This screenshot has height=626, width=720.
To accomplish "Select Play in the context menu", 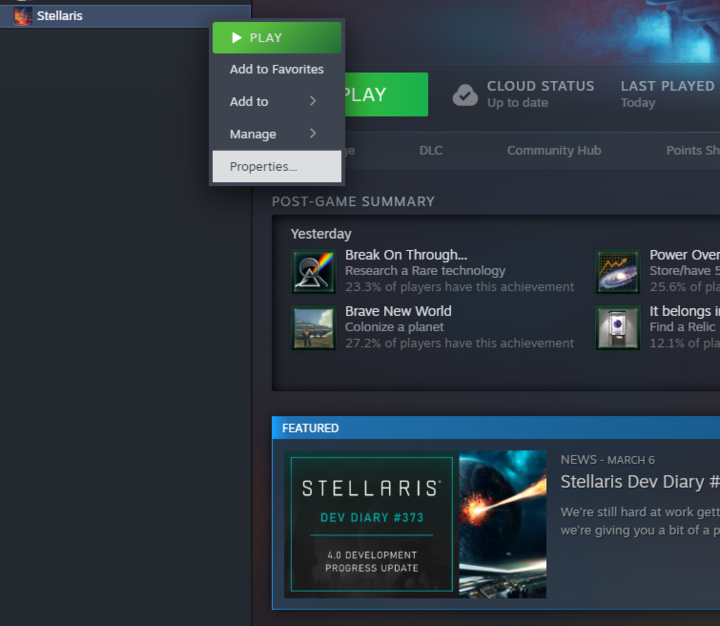I will [x=277, y=38].
